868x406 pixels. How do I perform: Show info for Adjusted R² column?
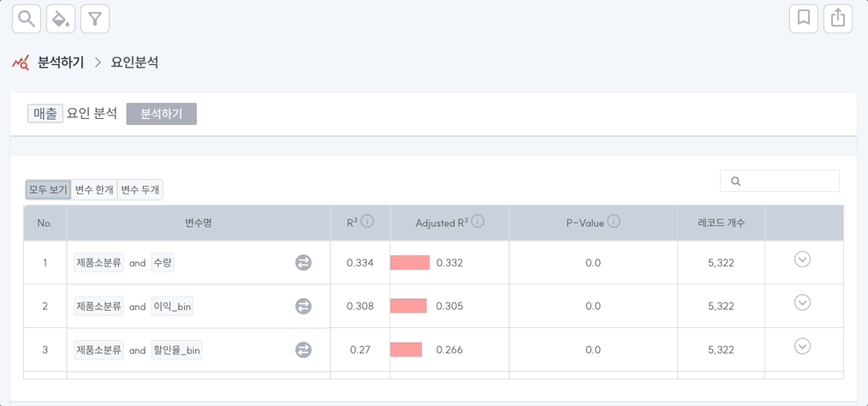478,222
